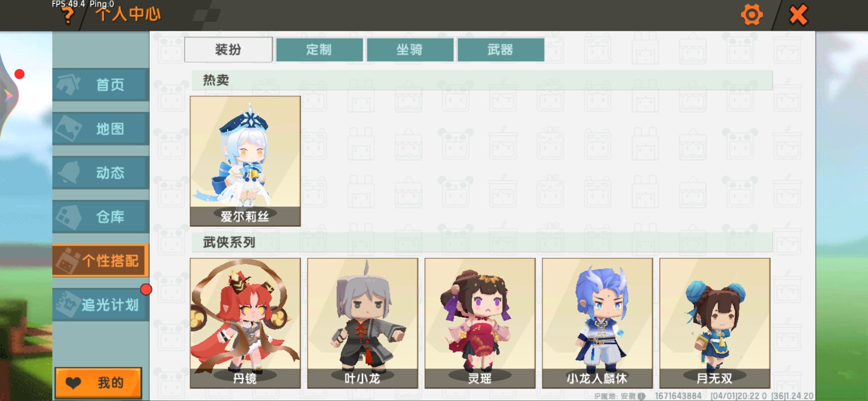The image size is (868, 401).
Task: Select the 月无双 skin card
Action: (715, 323)
